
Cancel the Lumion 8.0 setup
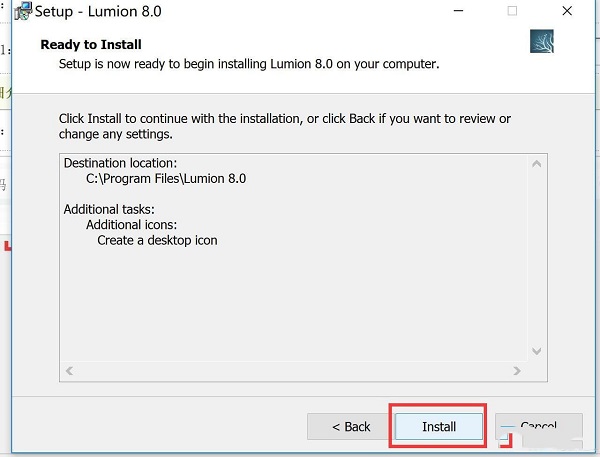tap(538, 427)
